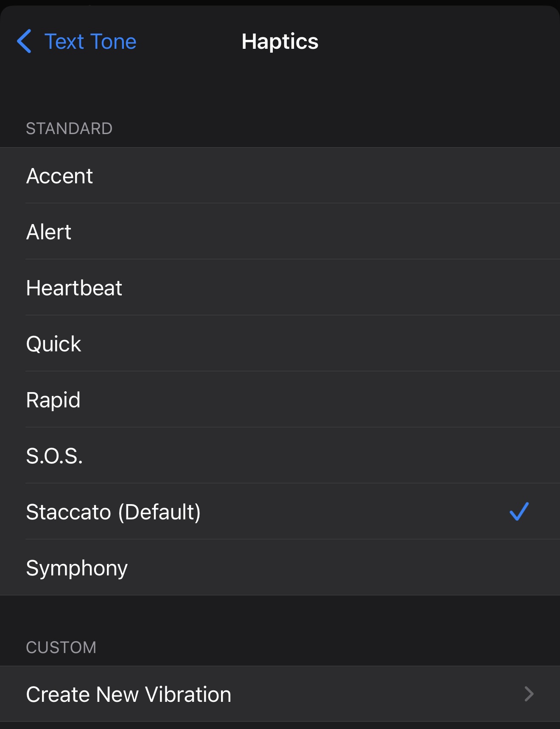The width and height of the screenshot is (560, 729).
Task: Select the Heartbeat vibration
Action: pyautogui.click(x=74, y=288)
